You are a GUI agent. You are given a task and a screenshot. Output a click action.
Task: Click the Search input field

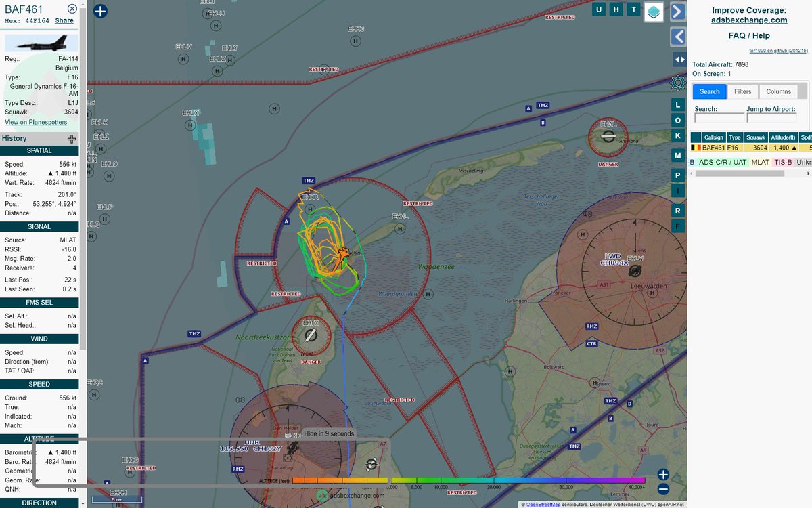click(719, 118)
